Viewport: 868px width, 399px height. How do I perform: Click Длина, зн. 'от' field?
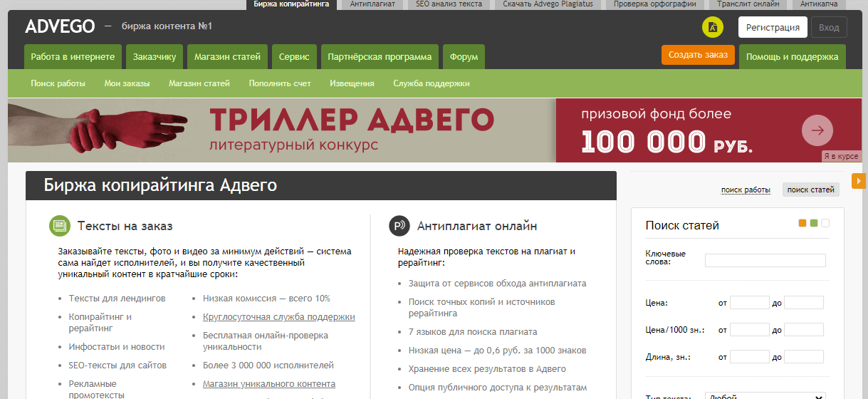[x=750, y=357]
